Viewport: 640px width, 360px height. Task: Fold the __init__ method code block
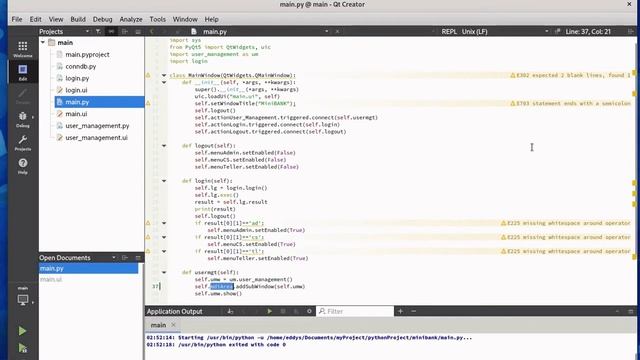click(164, 82)
